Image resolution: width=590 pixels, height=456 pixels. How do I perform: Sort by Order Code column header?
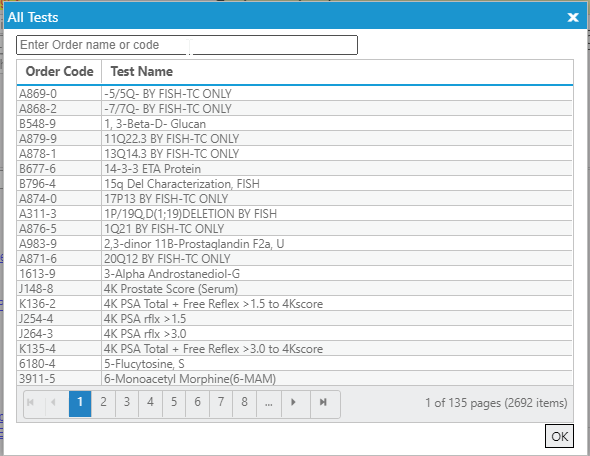pyautogui.click(x=59, y=71)
